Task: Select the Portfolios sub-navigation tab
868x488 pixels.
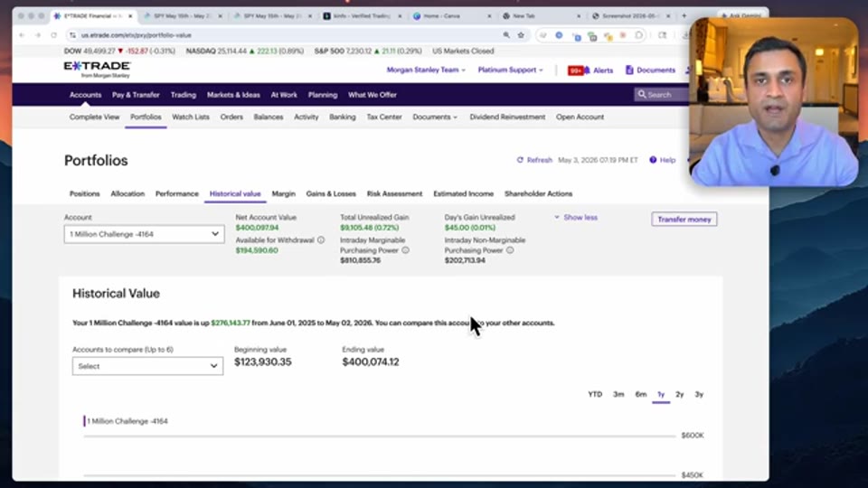Action: click(146, 117)
